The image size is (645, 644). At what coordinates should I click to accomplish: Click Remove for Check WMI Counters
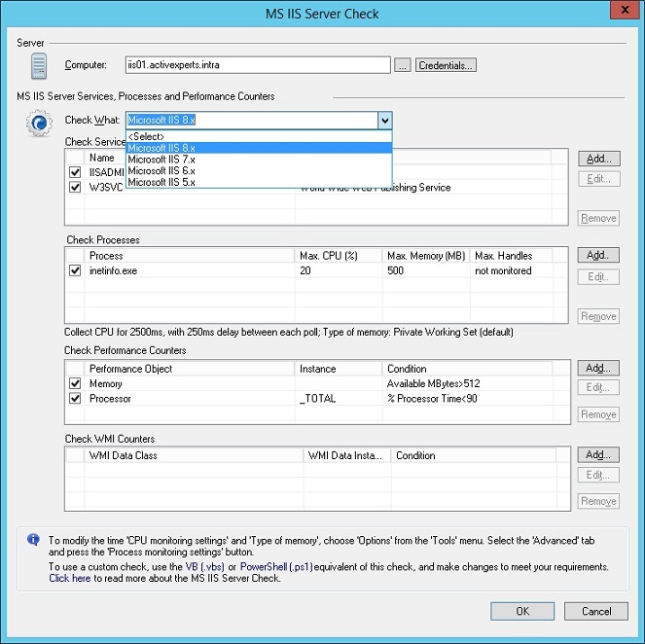[x=598, y=501]
